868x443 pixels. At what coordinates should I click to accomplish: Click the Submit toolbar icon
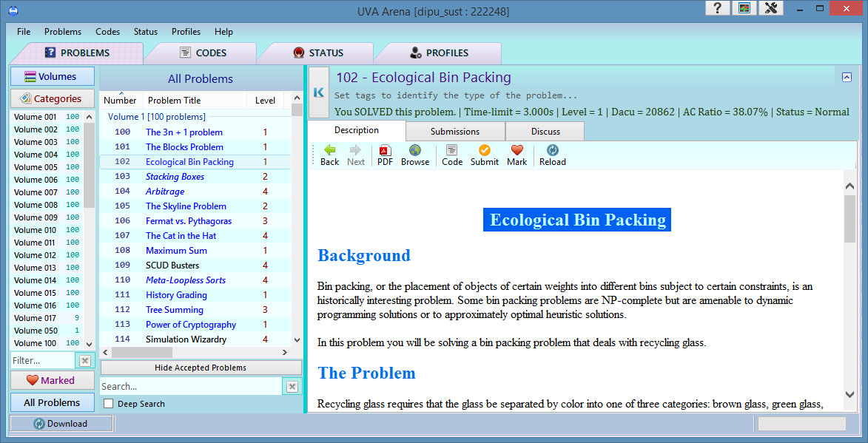pos(485,155)
